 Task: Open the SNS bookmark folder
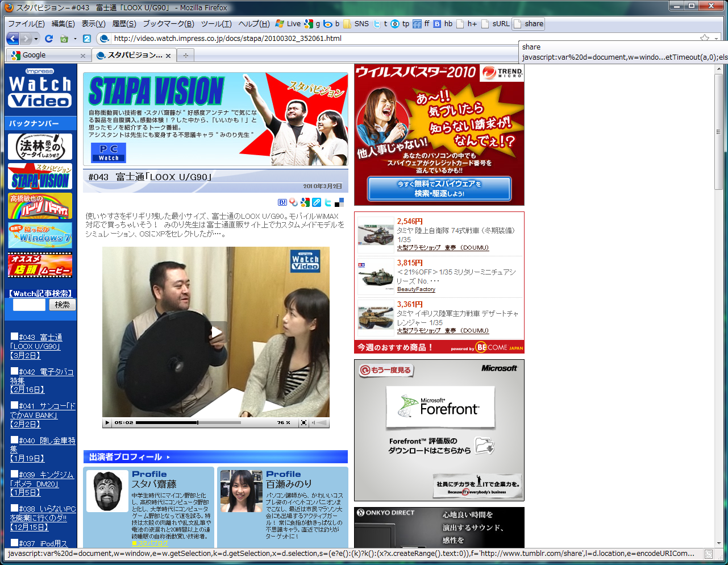point(356,24)
